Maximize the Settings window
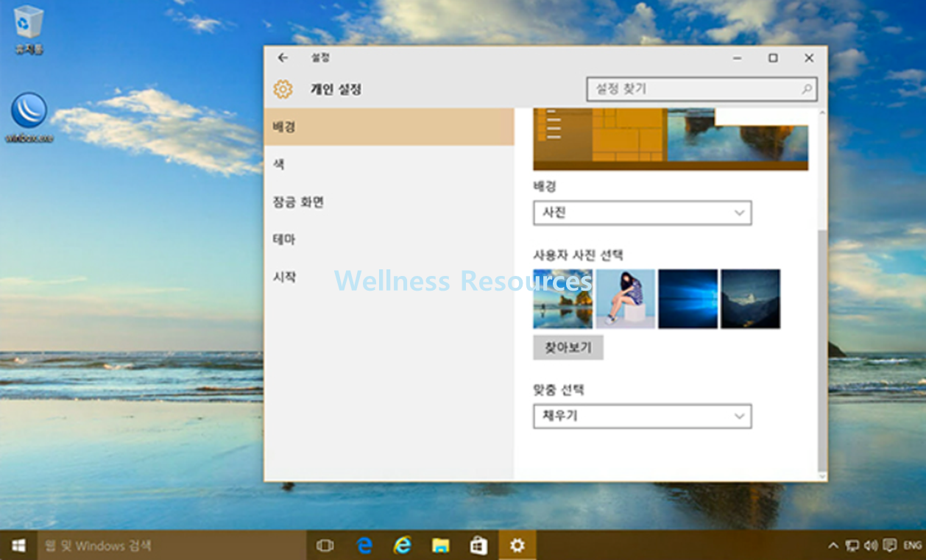This screenshot has height=560, width=926. click(x=773, y=58)
